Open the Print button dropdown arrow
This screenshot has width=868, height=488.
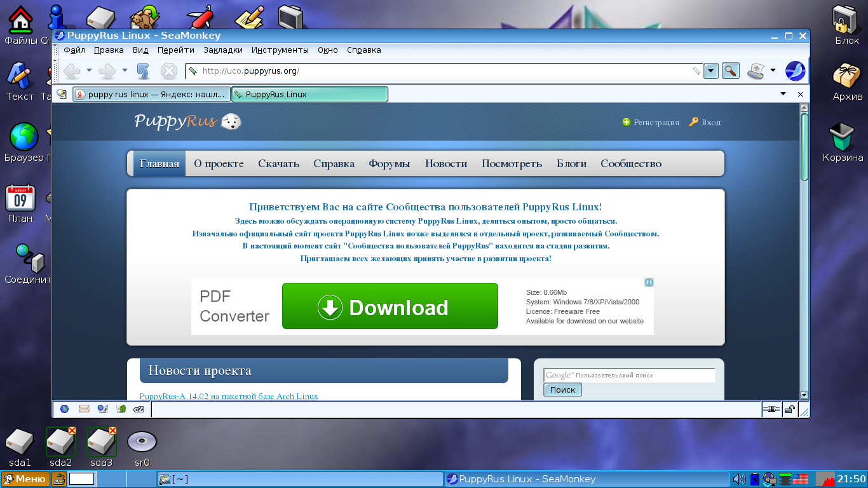pos(773,71)
